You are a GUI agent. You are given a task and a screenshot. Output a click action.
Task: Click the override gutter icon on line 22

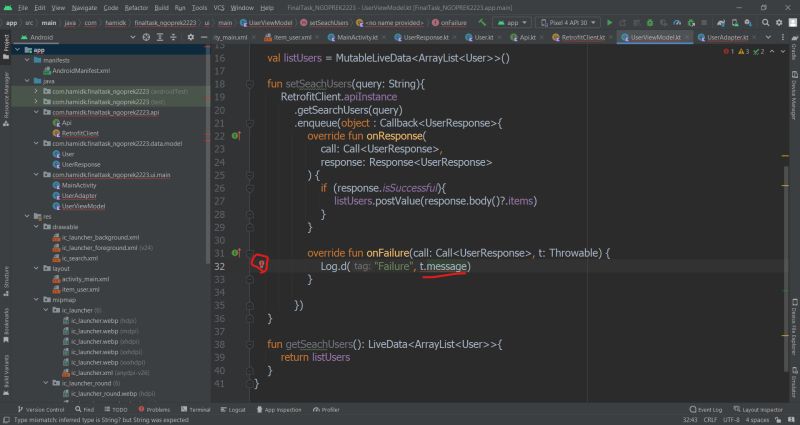coord(236,136)
